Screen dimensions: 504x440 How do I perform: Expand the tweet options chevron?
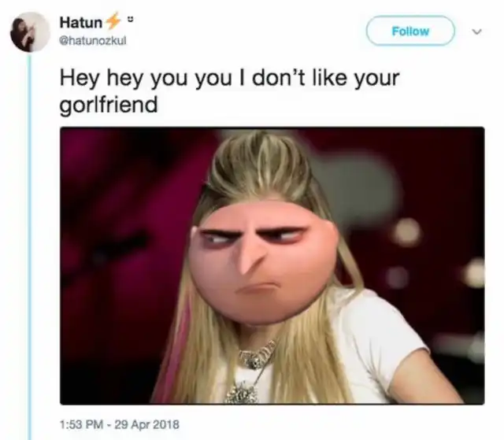[x=476, y=31]
